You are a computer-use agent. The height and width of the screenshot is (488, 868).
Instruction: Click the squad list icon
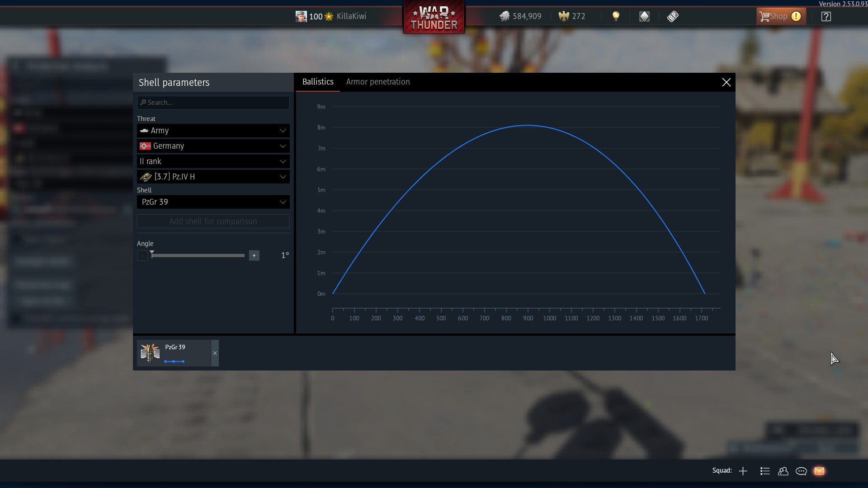click(x=765, y=471)
